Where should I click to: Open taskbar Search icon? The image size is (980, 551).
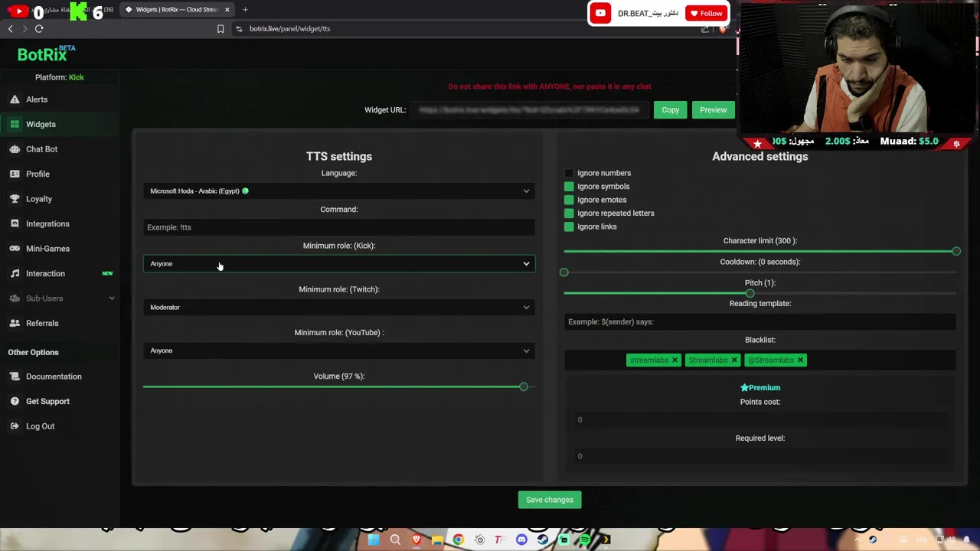395,540
